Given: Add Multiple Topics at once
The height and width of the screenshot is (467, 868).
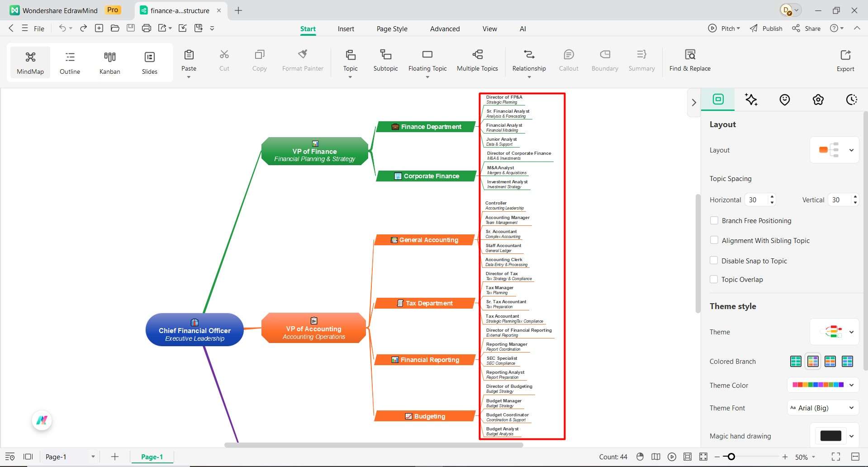Looking at the screenshot, I should point(477,61).
